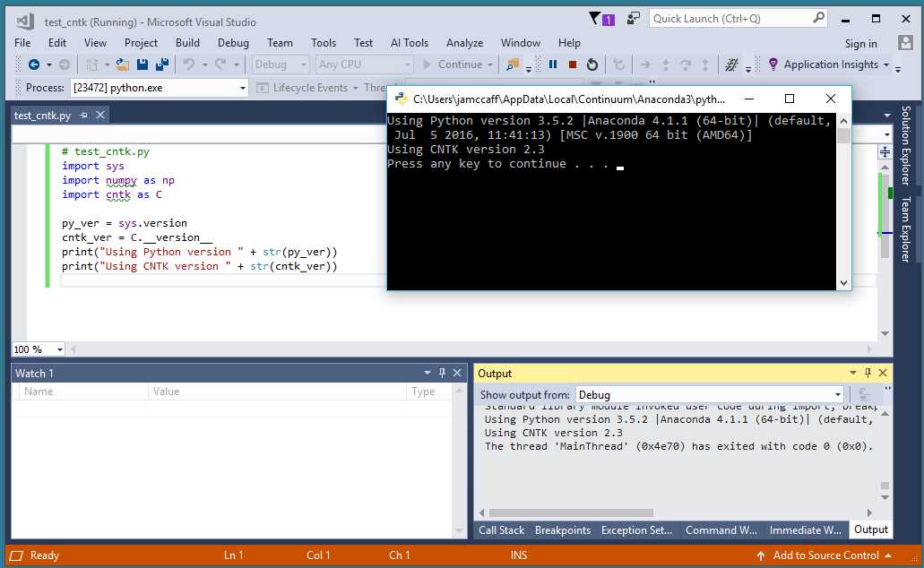924x568 pixels.
Task: Open the editor zoom 100% dropdown
Action: (x=36, y=349)
